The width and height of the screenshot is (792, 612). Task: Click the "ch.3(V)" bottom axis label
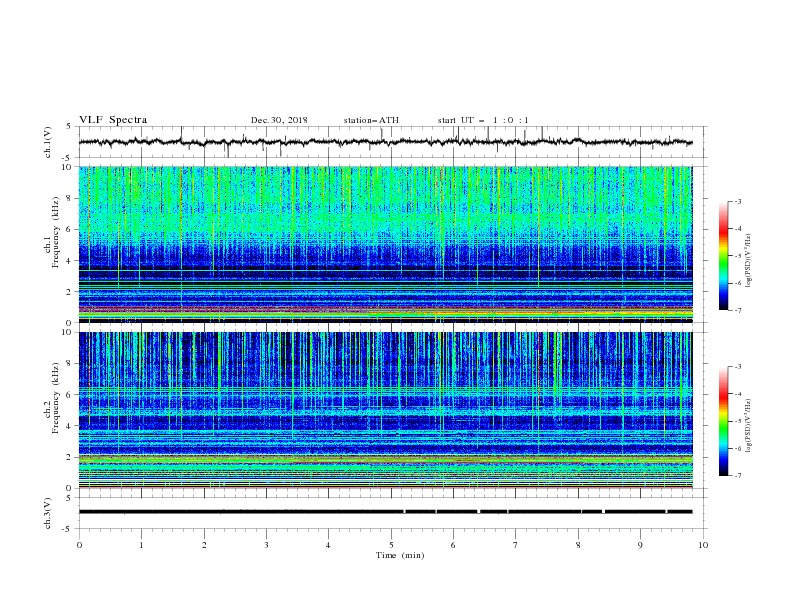pos(48,513)
